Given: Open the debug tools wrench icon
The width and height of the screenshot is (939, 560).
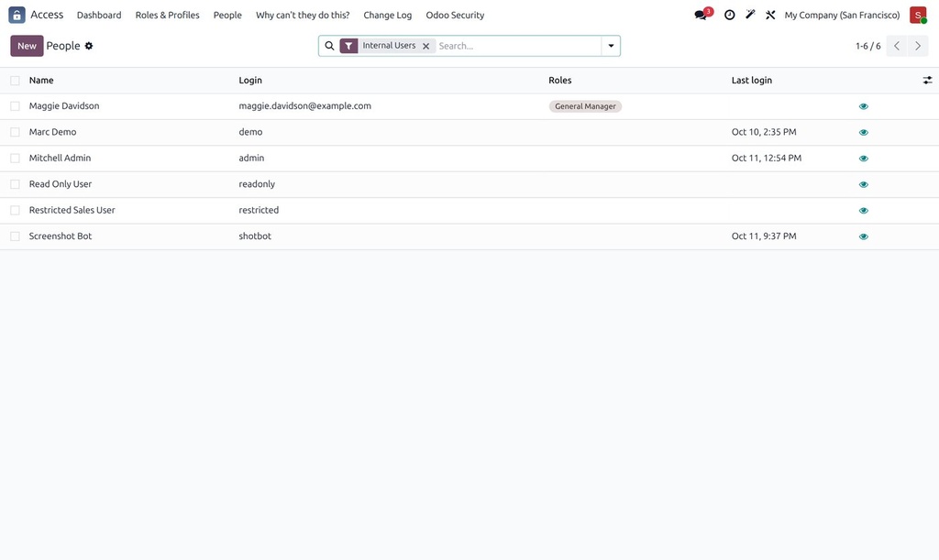Looking at the screenshot, I should click(770, 15).
